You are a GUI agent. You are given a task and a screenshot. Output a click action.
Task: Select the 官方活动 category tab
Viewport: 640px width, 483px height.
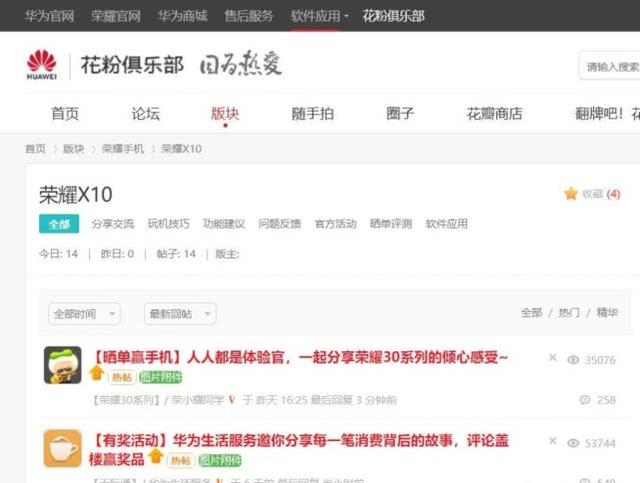click(x=336, y=224)
